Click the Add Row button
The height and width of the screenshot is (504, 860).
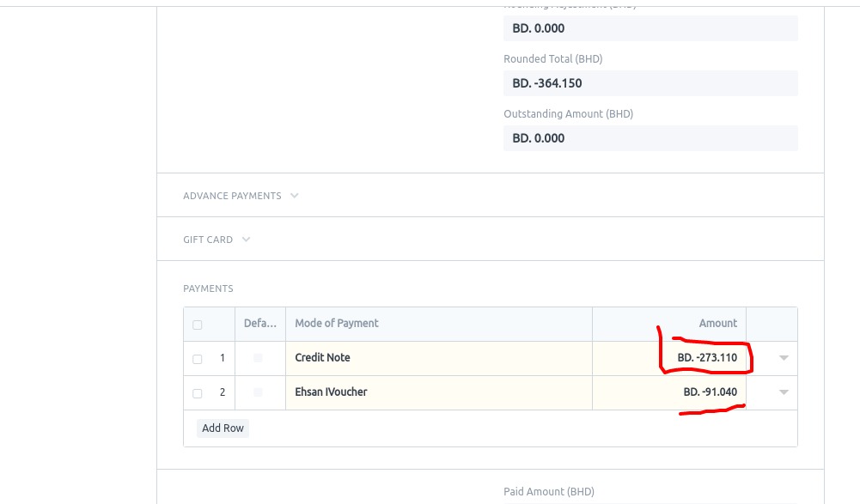(223, 428)
